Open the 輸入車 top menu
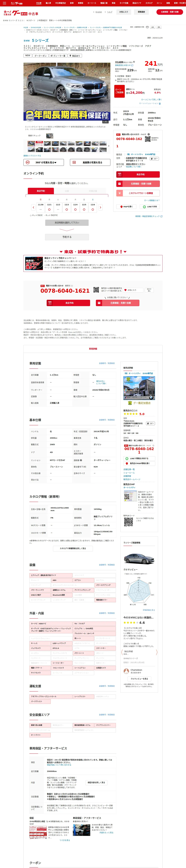 (48, 3)
